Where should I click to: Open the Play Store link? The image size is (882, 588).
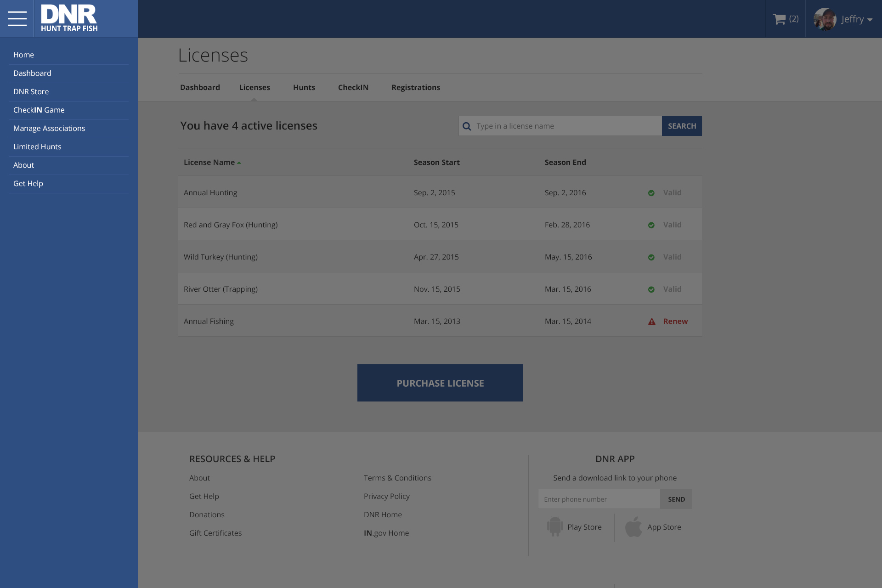pos(584,527)
